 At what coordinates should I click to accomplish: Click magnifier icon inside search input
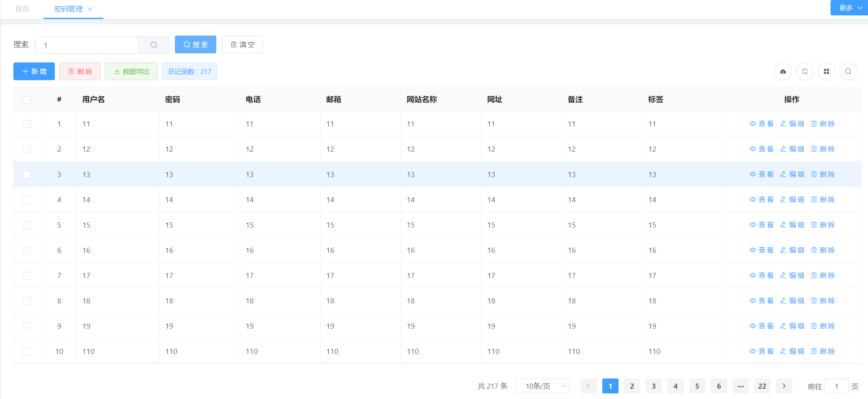tap(154, 45)
